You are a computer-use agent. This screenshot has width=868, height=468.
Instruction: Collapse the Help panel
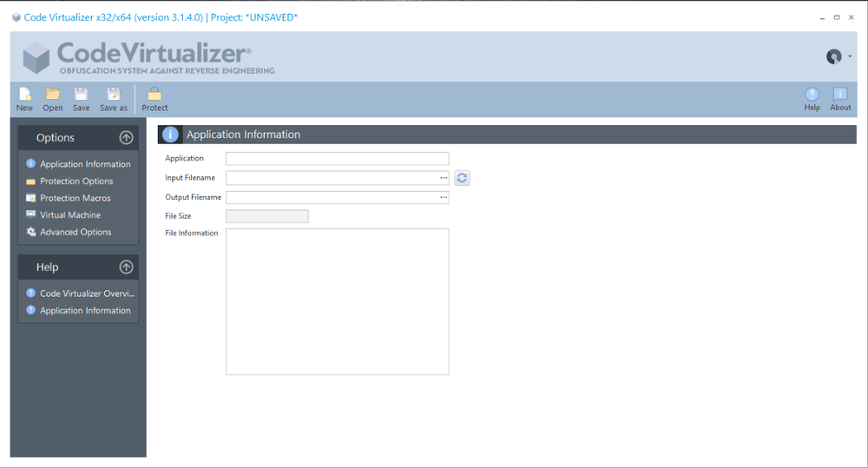(126, 267)
